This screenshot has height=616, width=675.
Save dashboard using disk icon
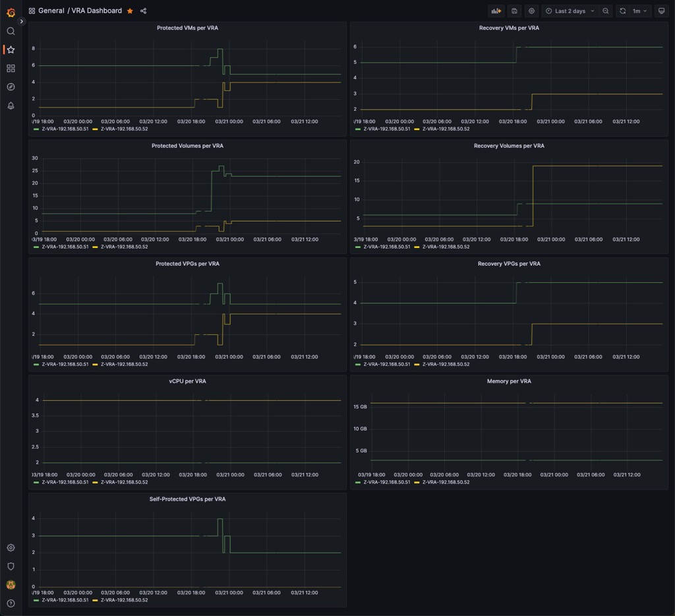[514, 11]
